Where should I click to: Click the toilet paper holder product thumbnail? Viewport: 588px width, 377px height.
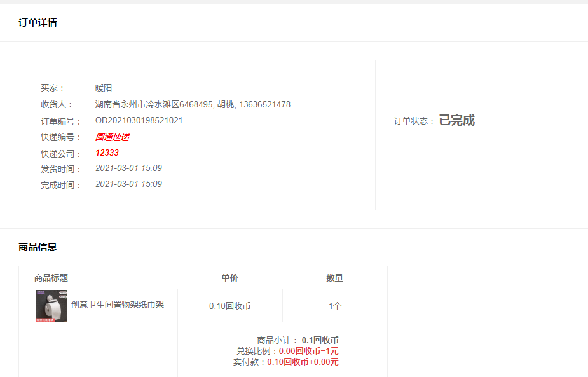51,305
